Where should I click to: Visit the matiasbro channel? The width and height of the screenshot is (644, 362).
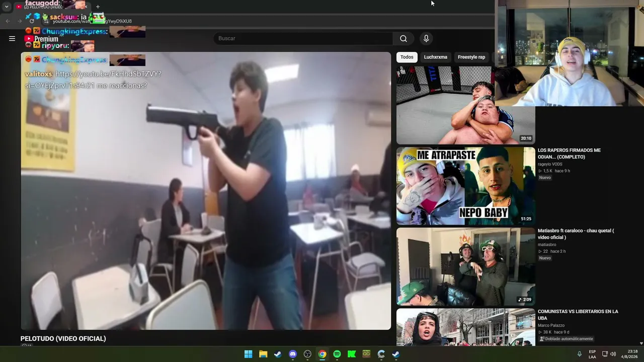547,245
